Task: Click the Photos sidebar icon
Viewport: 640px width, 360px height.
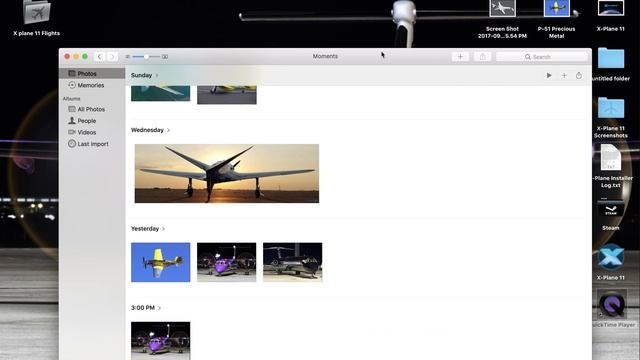Action: tap(72, 73)
